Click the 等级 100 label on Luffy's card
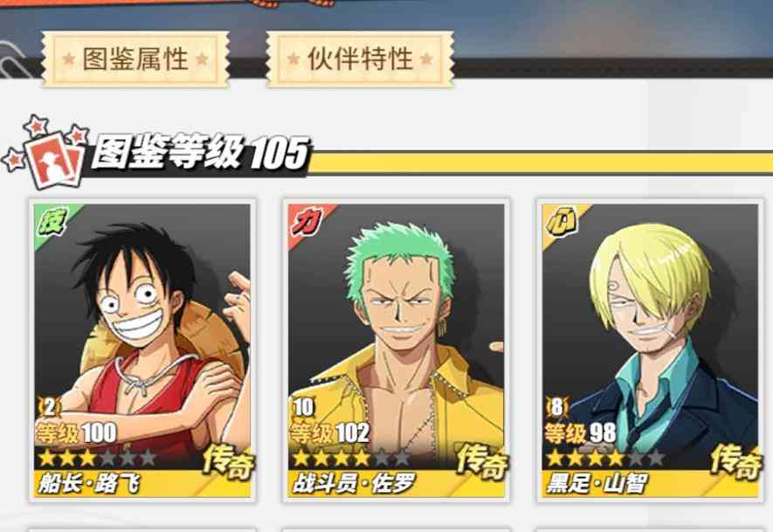Screen dimensions: 773x532 click(x=76, y=433)
